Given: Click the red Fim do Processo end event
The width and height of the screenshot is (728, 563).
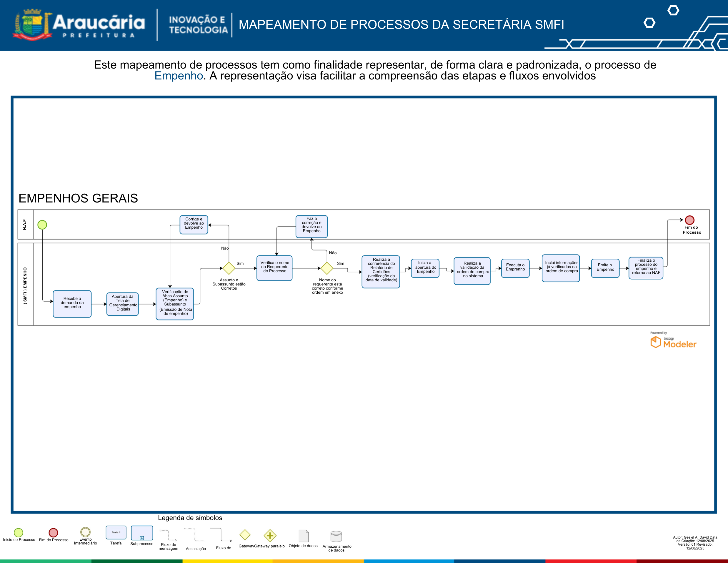Looking at the screenshot, I should pos(689,220).
